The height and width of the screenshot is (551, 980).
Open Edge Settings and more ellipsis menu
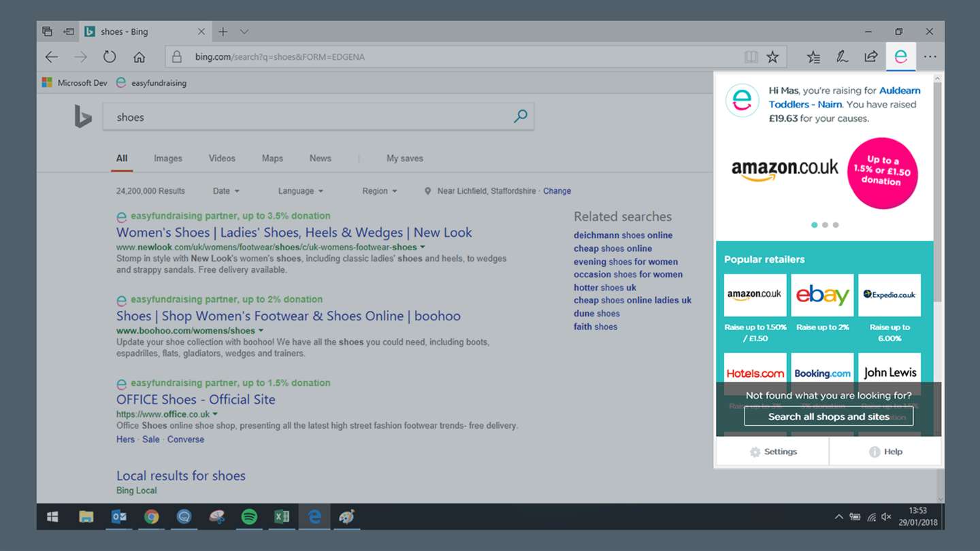tap(930, 57)
